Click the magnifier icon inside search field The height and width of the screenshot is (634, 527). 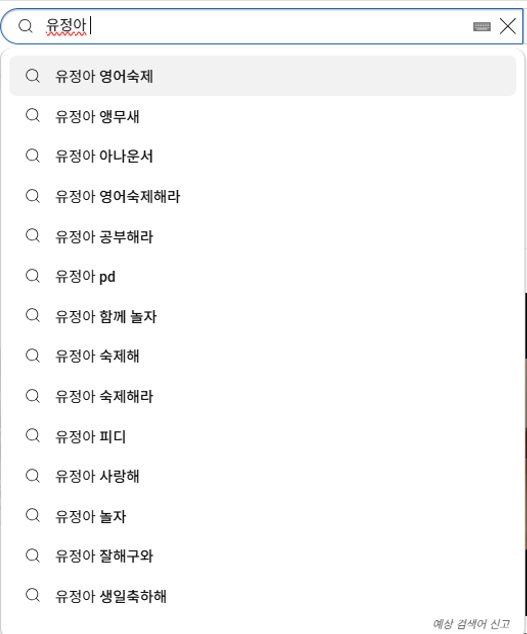pos(25,26)
